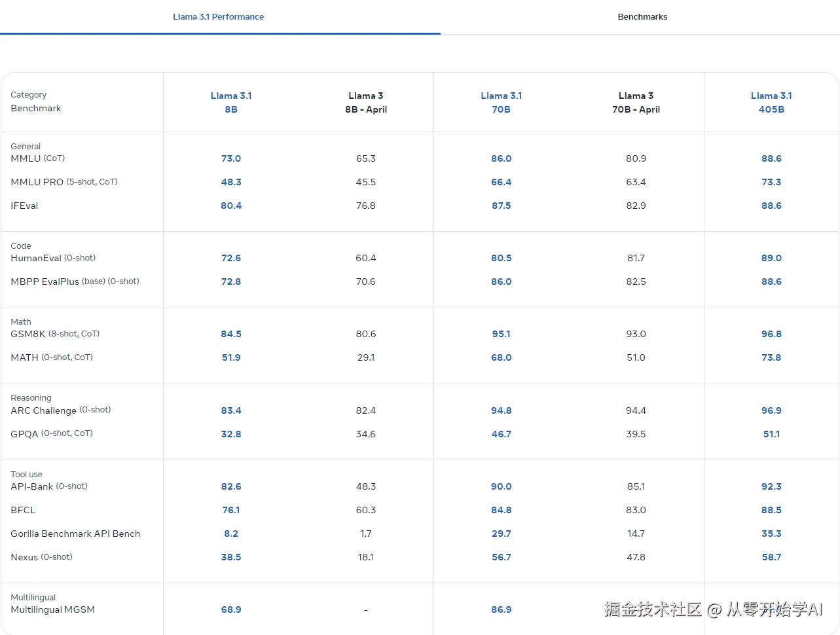Select the Llama 3 70B - April header
The height and width of the screenshot is (635, 840).
(636, 103)
